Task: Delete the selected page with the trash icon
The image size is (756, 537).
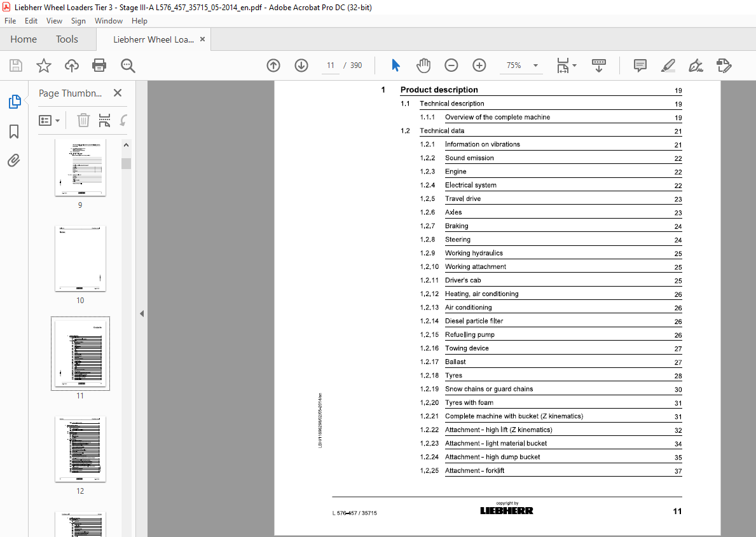Action: (83, 120)
